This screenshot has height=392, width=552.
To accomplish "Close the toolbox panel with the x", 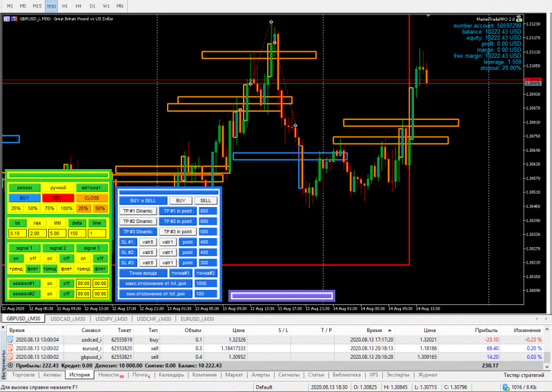I will pyautogui.click(x=3, y=327).
